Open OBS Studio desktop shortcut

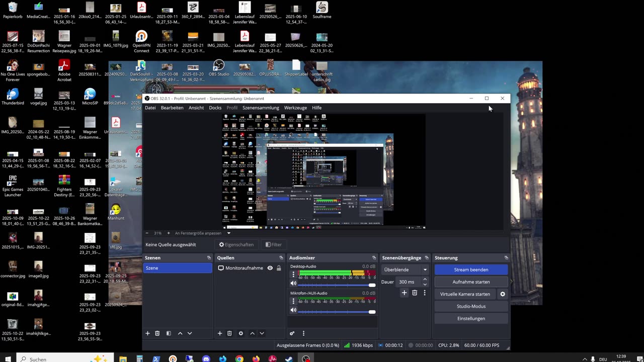click(219, 68)
